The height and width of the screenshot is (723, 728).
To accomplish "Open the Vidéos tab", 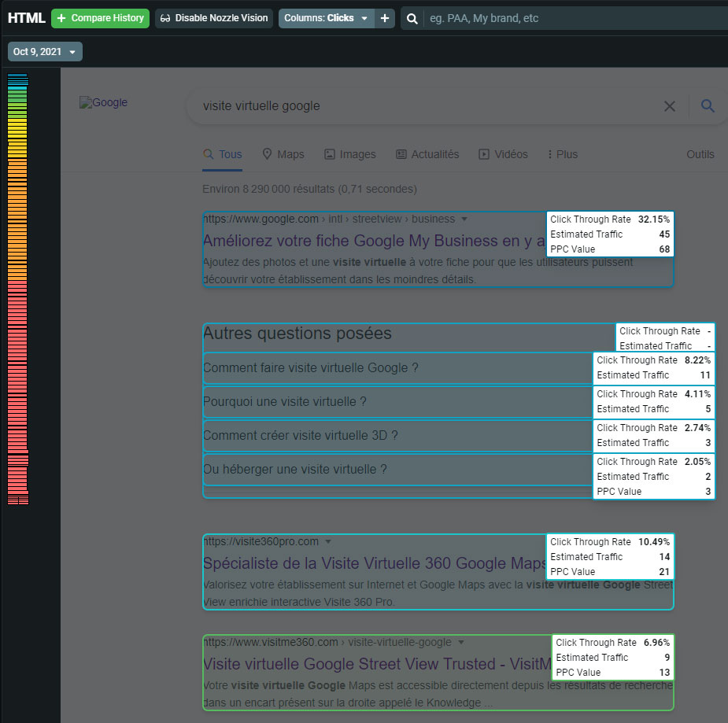I will pyautogui.click(x=503, y=154).
